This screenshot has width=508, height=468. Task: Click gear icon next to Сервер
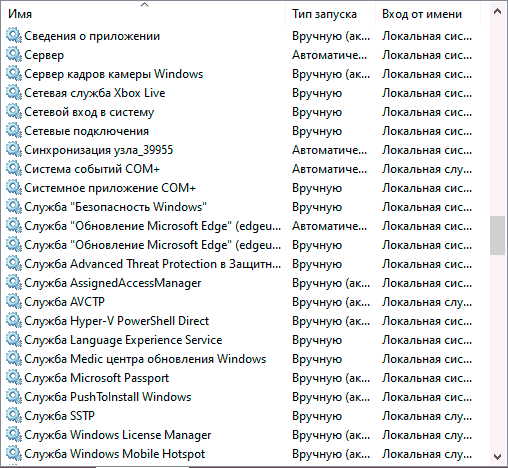[14, 55]
